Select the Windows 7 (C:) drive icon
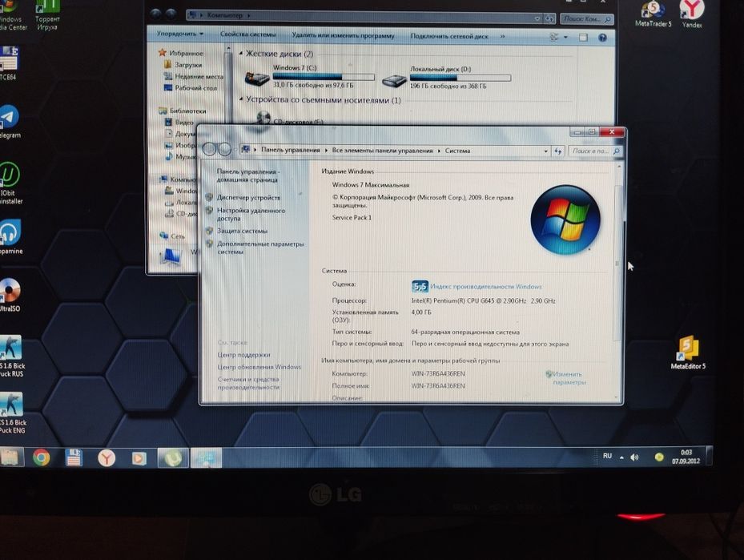744x560 pixels. coord(257,78)
